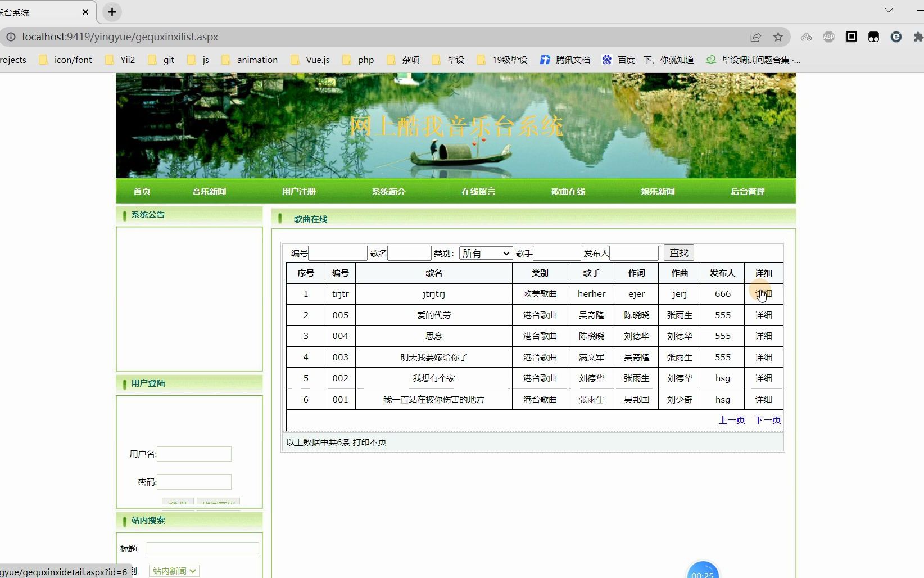The height and width of the screenshot is (578, 924).
Task: Click the 编号 search input field
Action: 338,254
